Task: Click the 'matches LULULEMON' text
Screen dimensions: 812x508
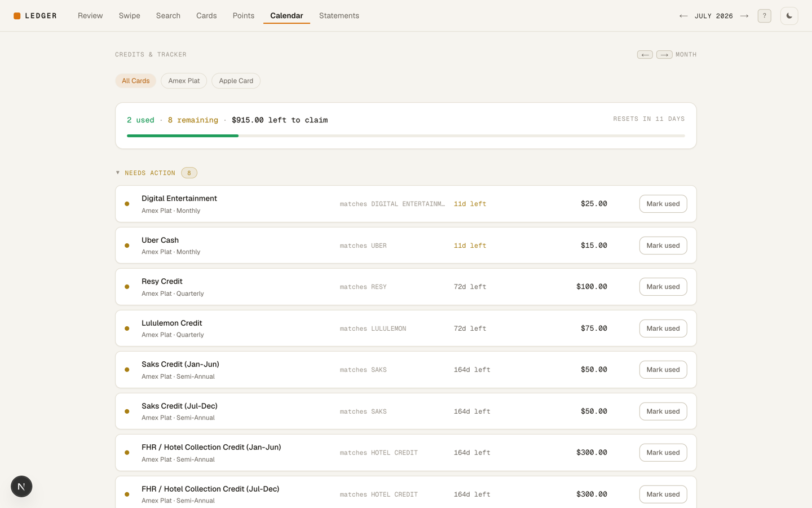Action: tap(373, 329)
